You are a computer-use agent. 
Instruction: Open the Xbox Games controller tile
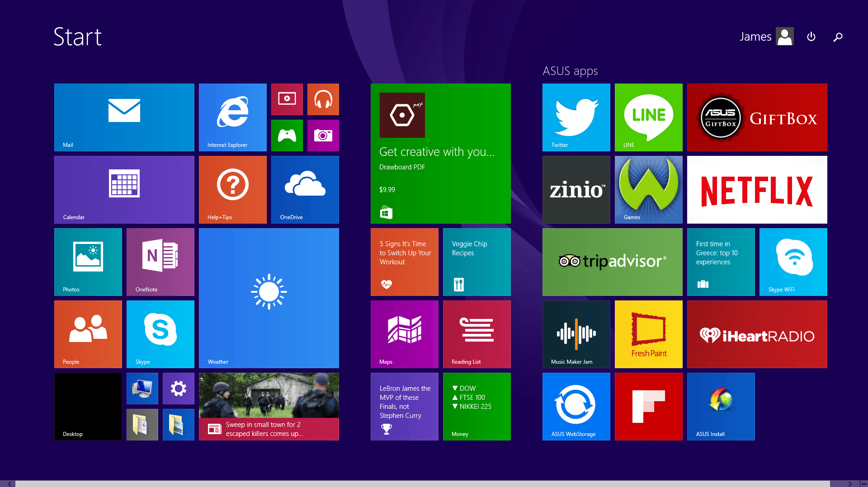(x=287, y=136)
